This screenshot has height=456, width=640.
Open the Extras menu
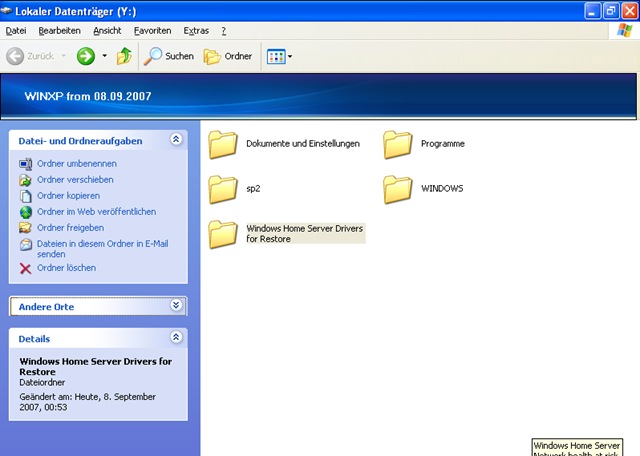[196, 31]
